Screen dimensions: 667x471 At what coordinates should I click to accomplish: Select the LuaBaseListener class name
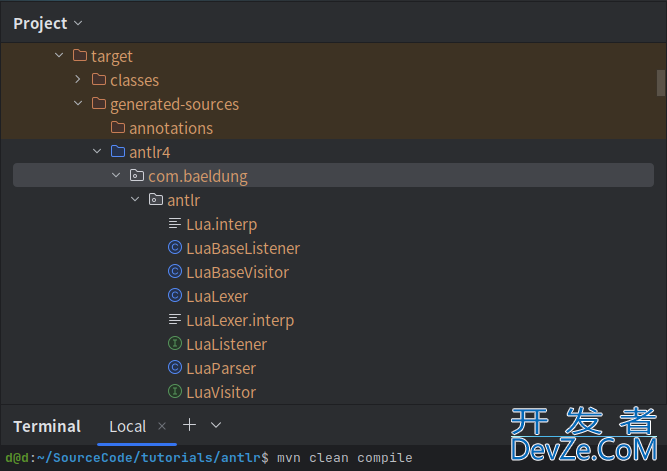coord(243,248)
